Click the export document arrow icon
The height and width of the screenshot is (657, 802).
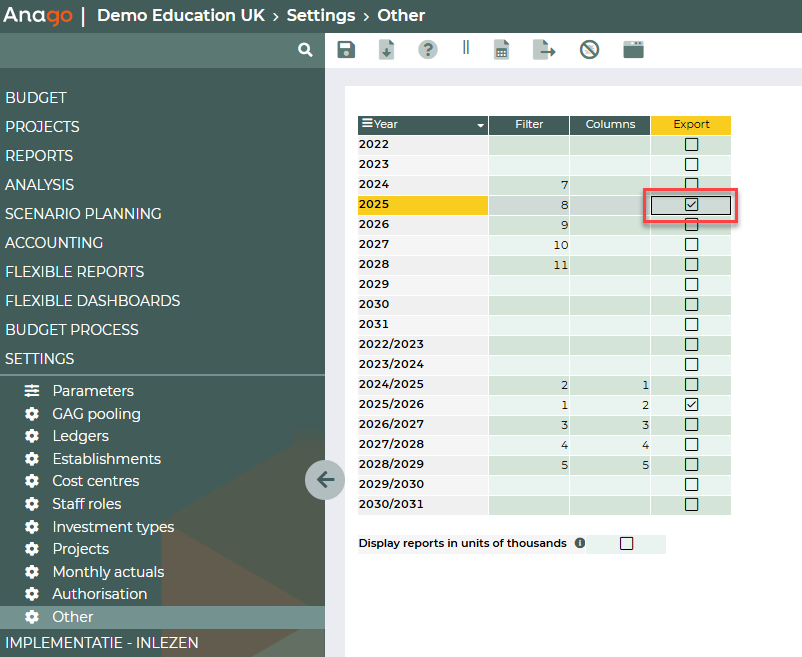(544, 50)
